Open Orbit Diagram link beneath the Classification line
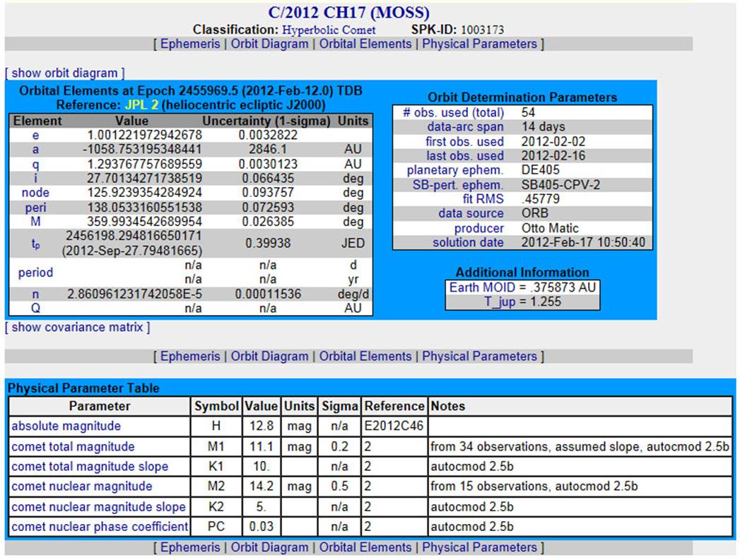The image size is (740, 560). pos(269,44)
